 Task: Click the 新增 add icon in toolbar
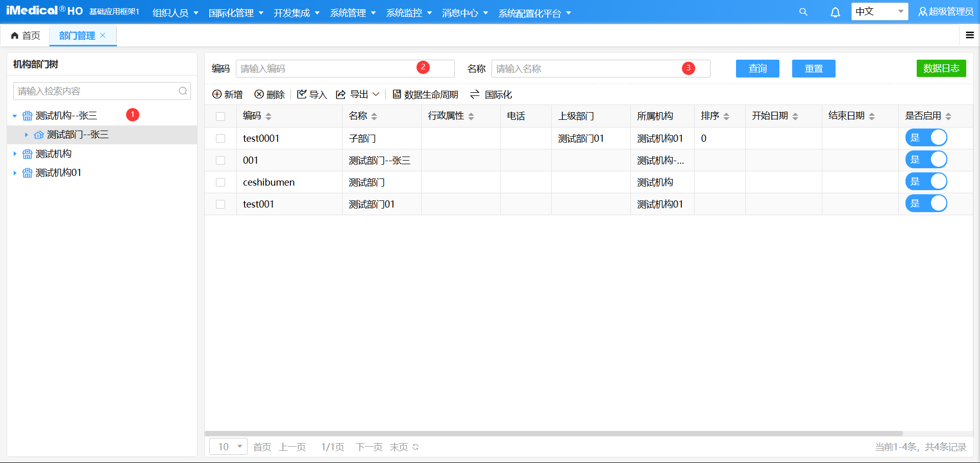[x=217, y=94]
